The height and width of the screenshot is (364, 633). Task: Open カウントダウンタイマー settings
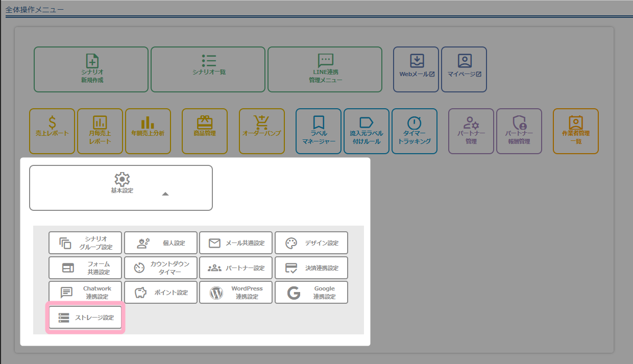point(161,268)
